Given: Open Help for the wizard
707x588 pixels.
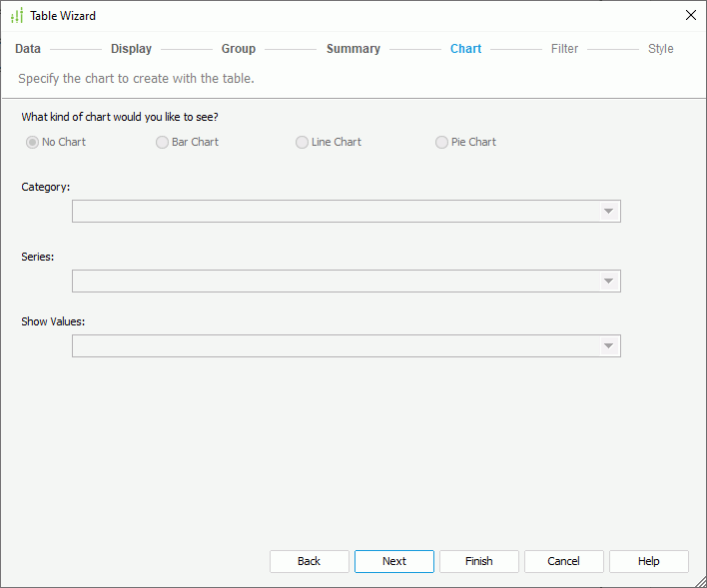Looking at the screenshot, I should coord(648,561).
